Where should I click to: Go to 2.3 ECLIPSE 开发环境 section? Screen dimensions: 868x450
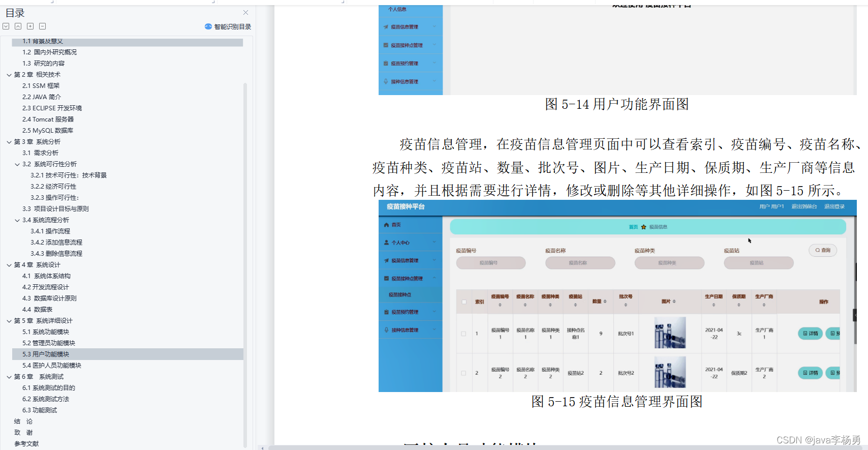tap(52, 108)
